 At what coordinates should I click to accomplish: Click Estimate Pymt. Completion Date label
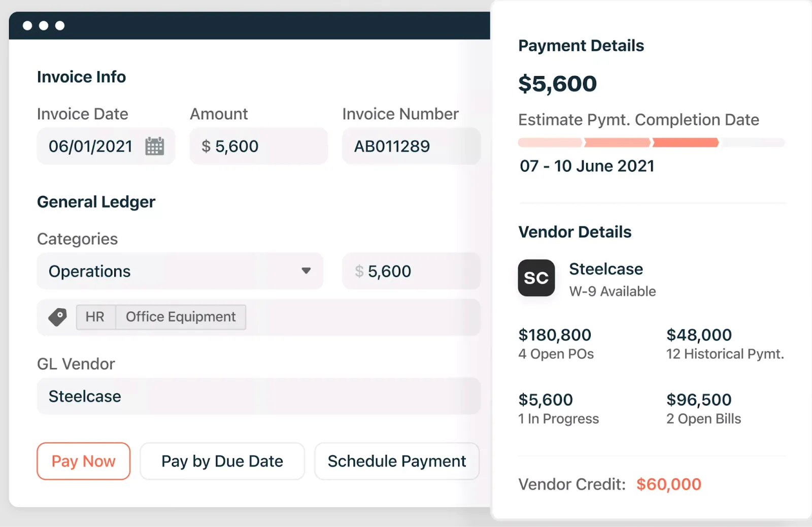pos(639,120)
